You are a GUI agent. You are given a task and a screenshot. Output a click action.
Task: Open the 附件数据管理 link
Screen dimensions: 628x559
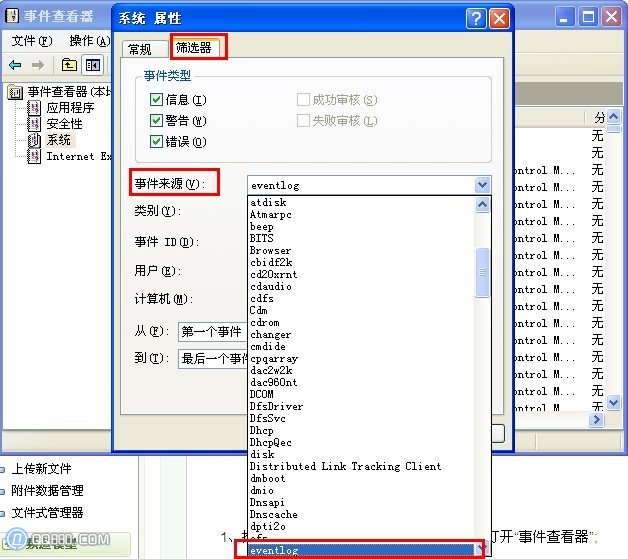(x=47, y=491)
